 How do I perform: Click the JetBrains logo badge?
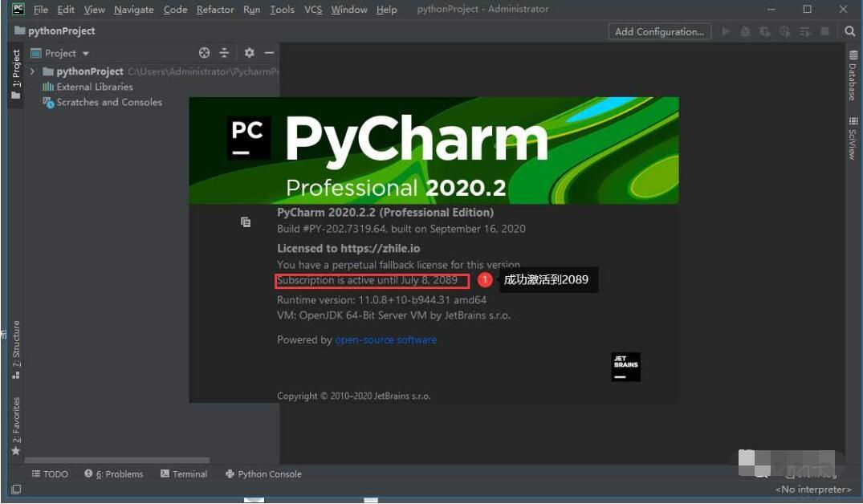click(625, 366)
